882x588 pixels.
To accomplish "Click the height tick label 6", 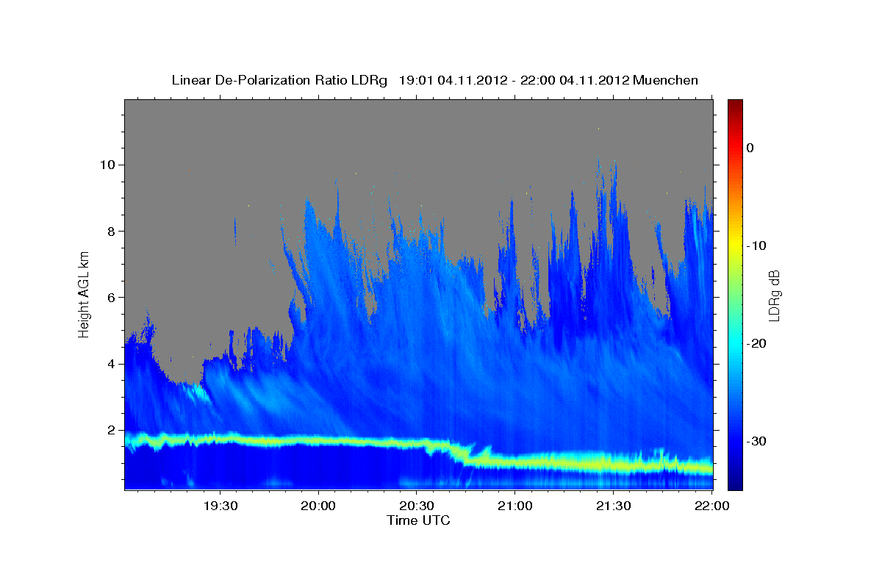I will click(x=113, y=298).
